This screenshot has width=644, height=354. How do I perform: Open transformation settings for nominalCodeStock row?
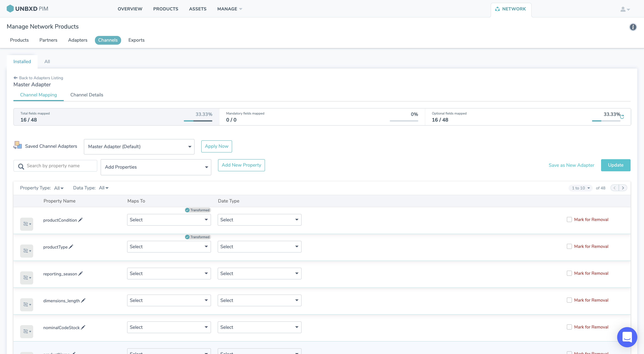tap(27, 331)
